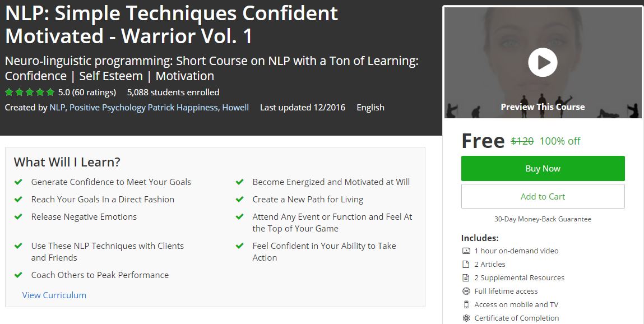Click the course title heading
Screen dimensions: 644x324
[172, 24]
